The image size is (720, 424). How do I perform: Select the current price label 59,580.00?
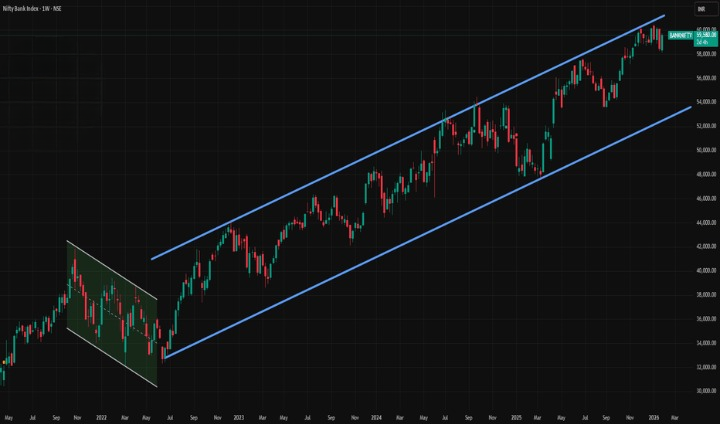pos(706,36)
